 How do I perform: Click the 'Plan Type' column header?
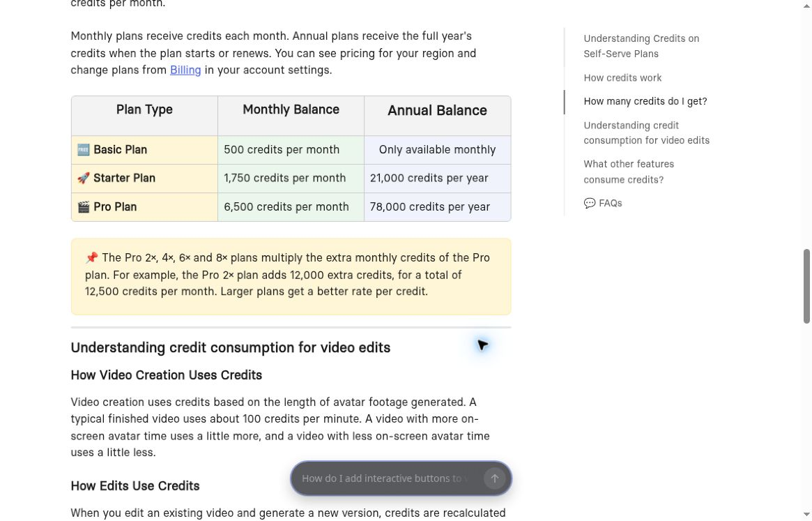click(x=144, y=116)
